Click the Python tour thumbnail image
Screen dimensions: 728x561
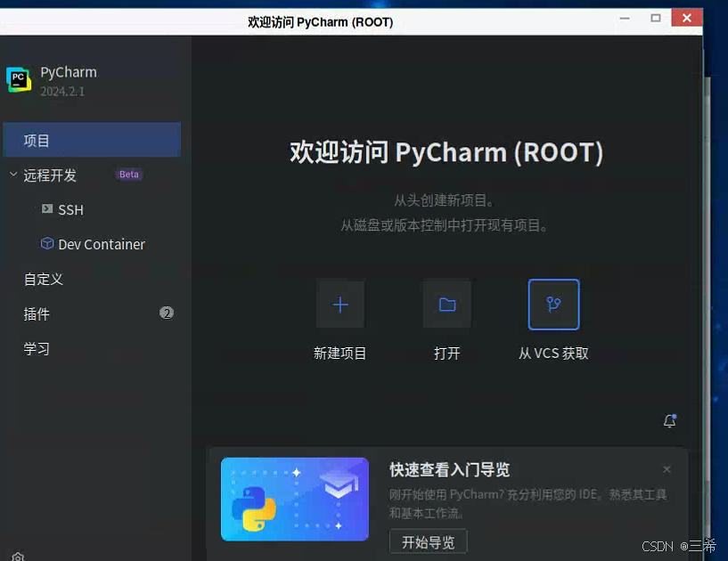tap(294, 500)
